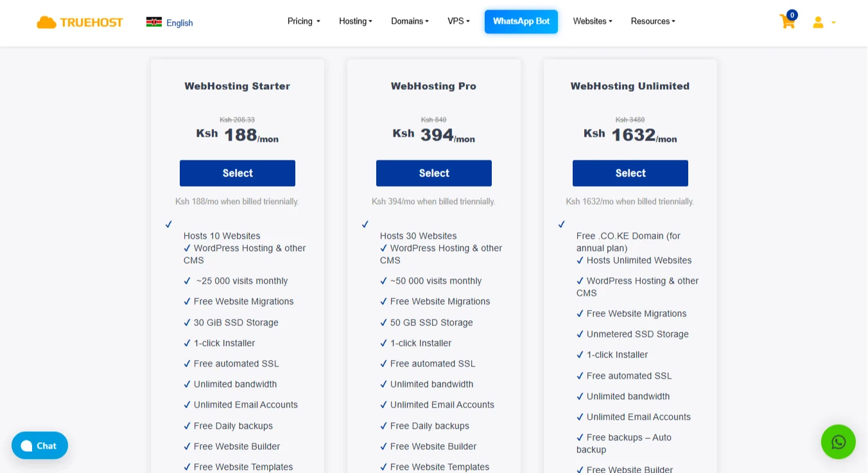Open the Chat bubble widget

(40, 445)
